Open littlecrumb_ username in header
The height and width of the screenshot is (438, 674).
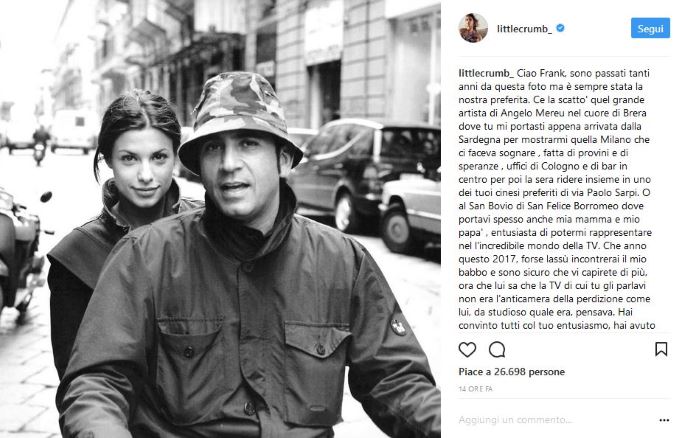point(524,29)
